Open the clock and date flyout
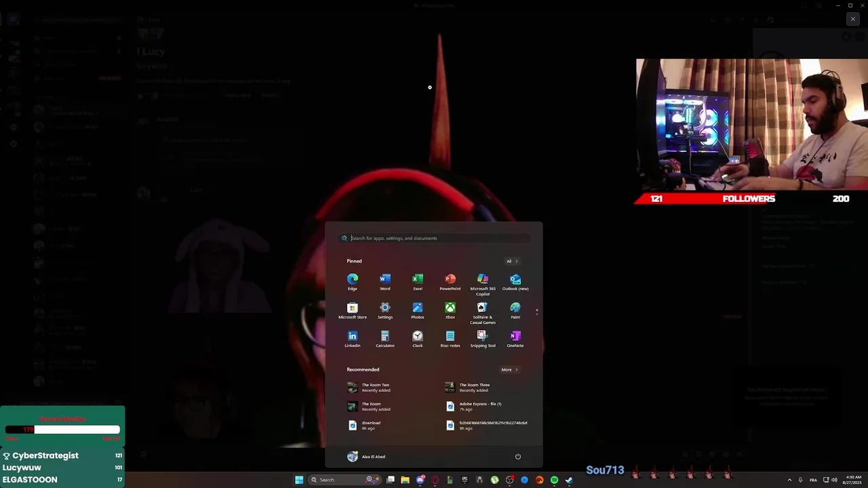The image size is (868, 488). (x=853, y=480)
